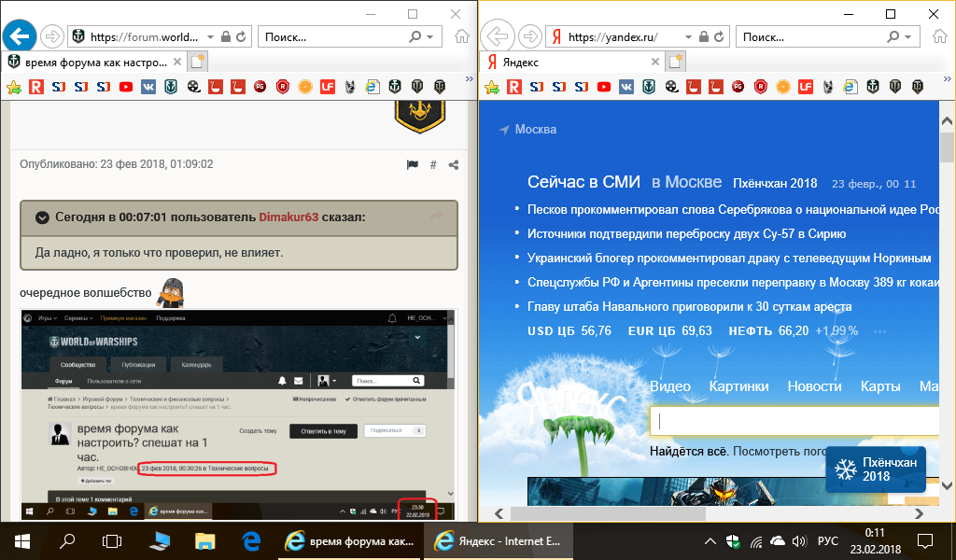Click Yandex page horizontal scrollbar right arrow

(920, 513)
